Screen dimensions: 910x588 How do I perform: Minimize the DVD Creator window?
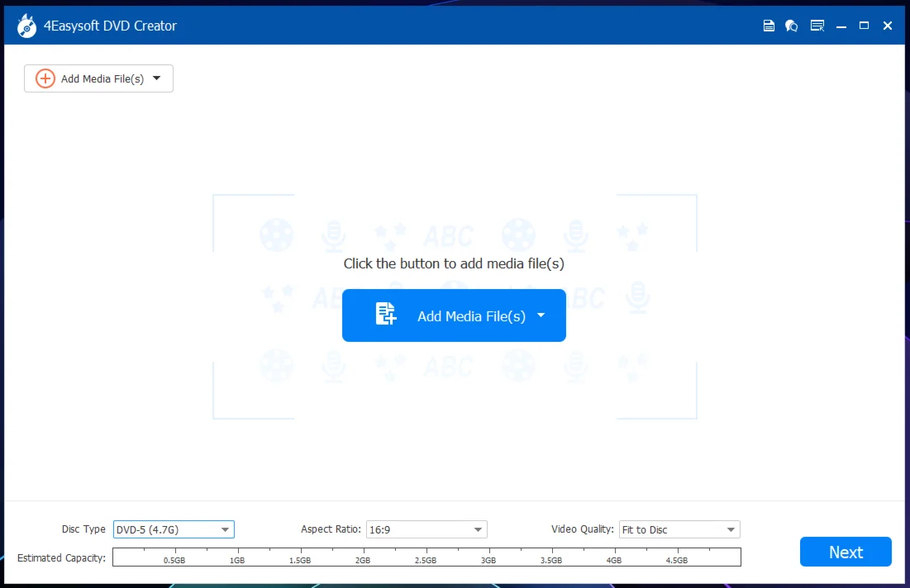[841, 26]
